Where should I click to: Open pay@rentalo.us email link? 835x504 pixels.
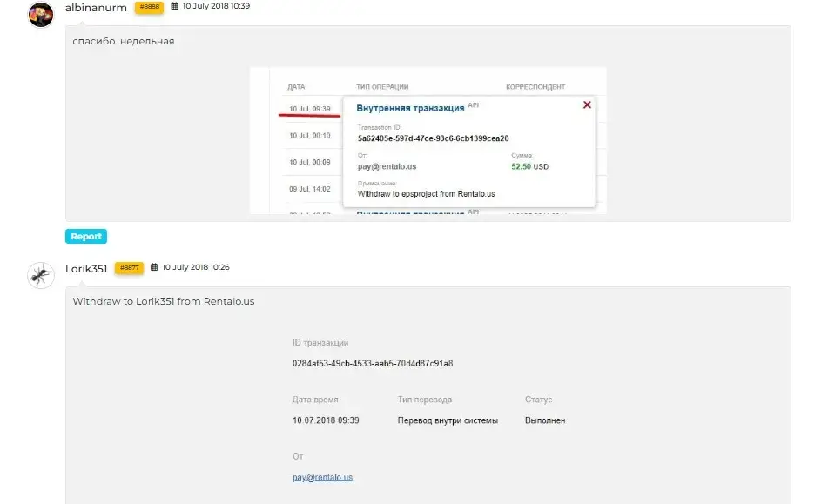[322, 477]
